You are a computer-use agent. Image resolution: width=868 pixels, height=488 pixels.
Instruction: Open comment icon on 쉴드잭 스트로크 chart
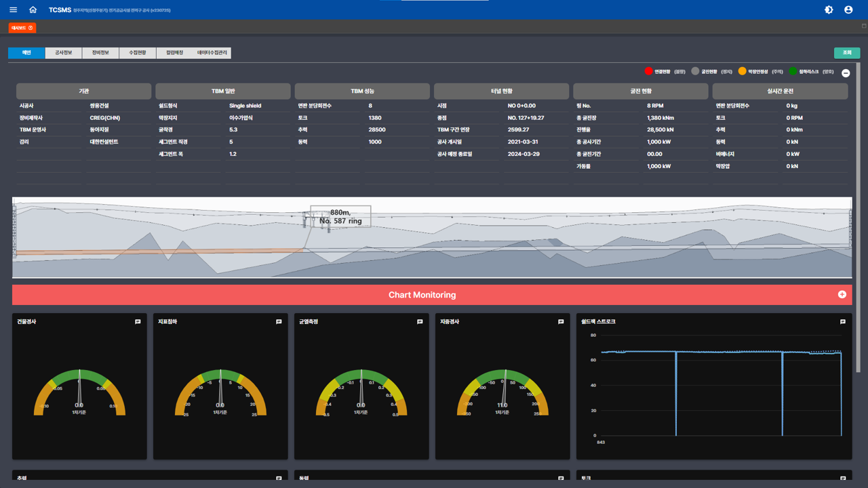coord(843,322)
